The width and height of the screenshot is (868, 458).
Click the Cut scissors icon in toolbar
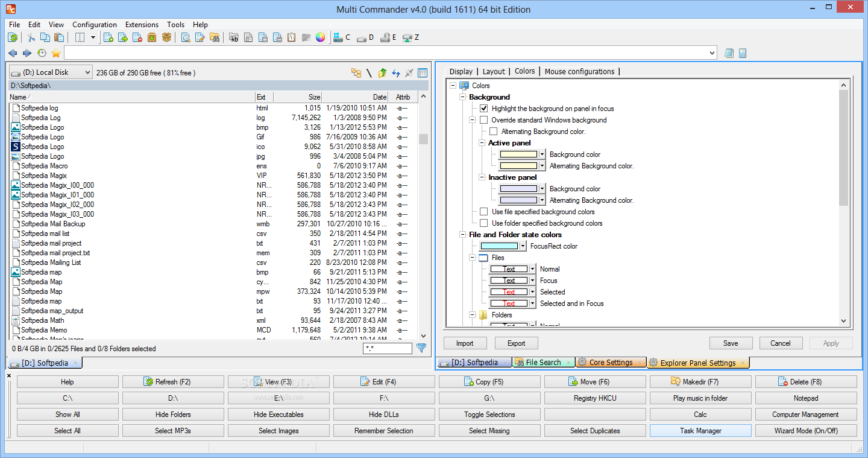point(31,37)
